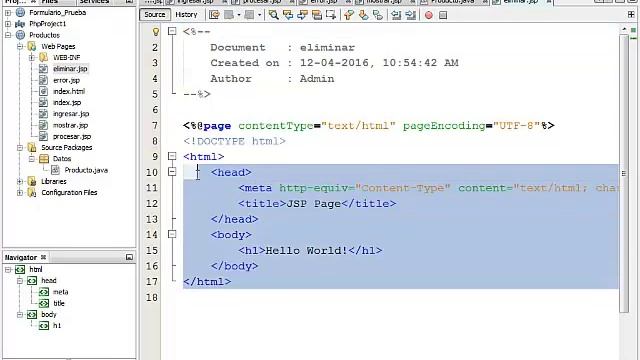Open the back navigation dropdown arrow
Screen dimensions: 640x360
[x=239, y=15]
